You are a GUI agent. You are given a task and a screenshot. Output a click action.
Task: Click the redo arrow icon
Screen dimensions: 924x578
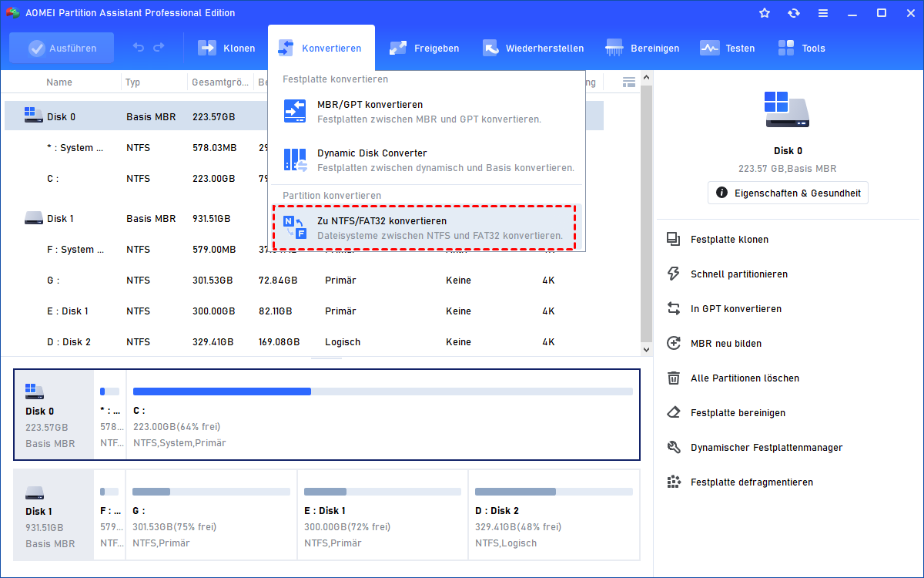[159, 48]
